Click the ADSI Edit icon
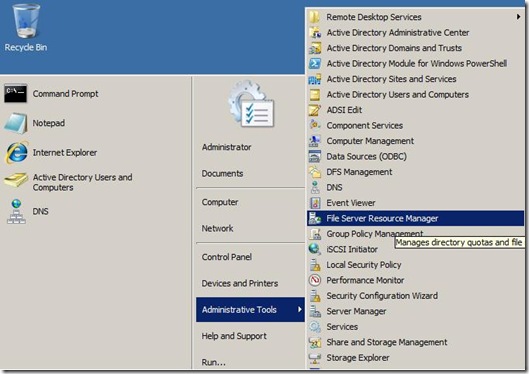529x374 pixels. 315,110
